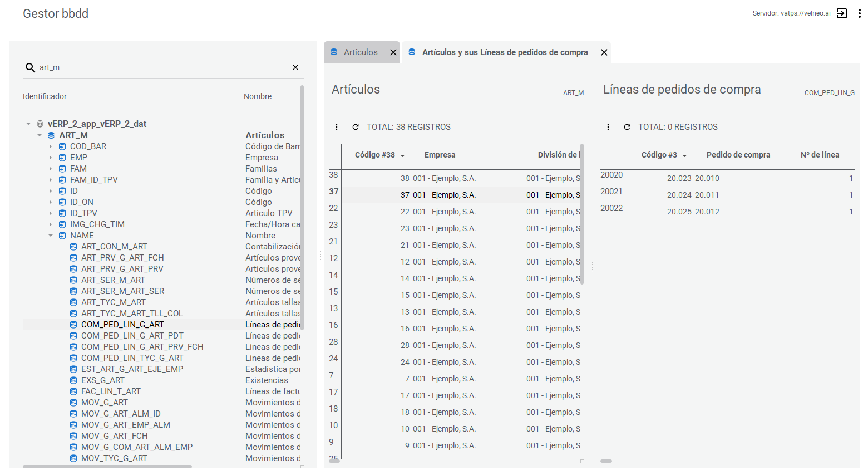This screenshot has width=868, height=475.
Task: Sort by Código #38 column header
Action: (x=375, y=155)
